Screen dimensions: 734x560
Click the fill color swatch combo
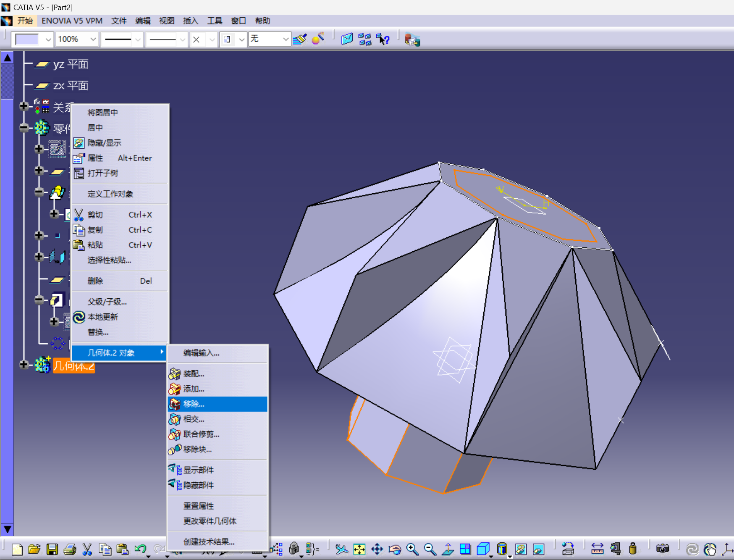coord(33,39)
